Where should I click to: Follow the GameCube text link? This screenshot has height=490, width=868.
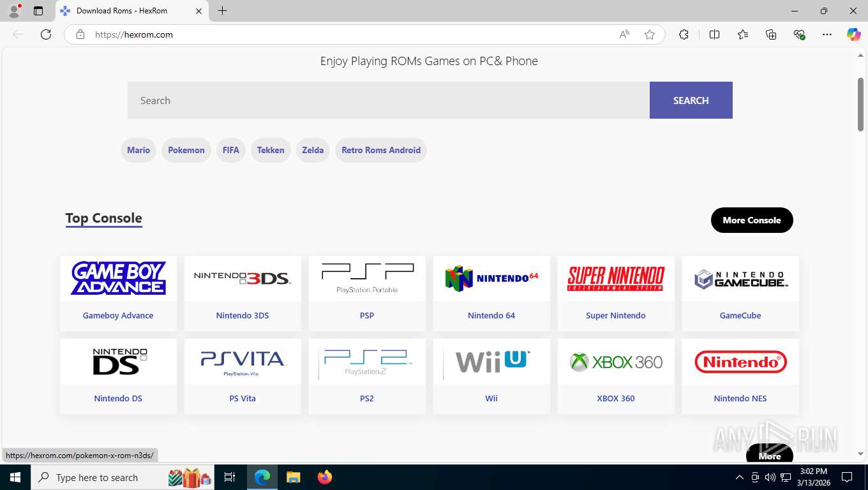click(740, 315)
